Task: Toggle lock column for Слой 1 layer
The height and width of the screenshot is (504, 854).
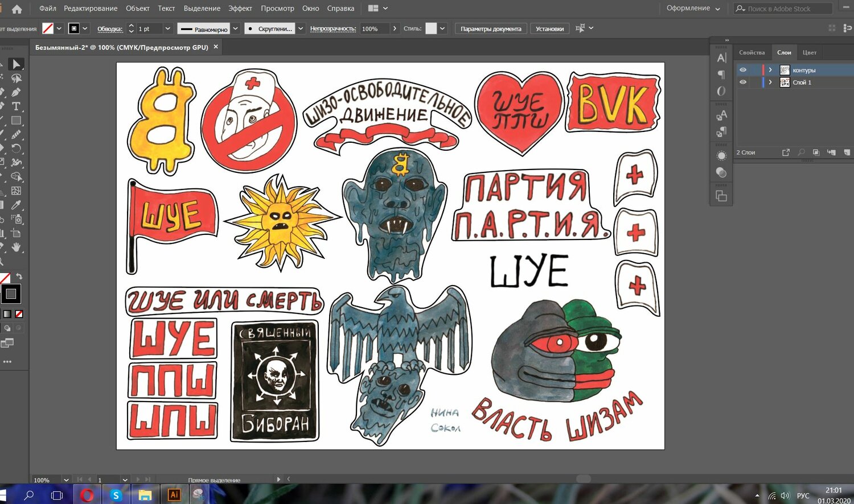Action: click(x=755, y=82)
